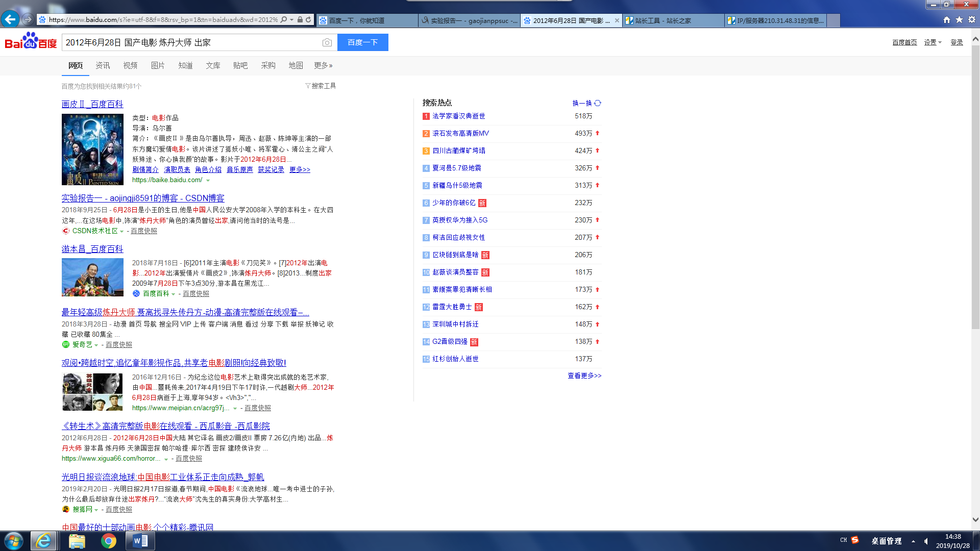This screenshot has height=551, width=980.
Task: Click the 画皮Ⅱ movie poster thumbnail
Action: pyautogui.click(x=92, y=149)
